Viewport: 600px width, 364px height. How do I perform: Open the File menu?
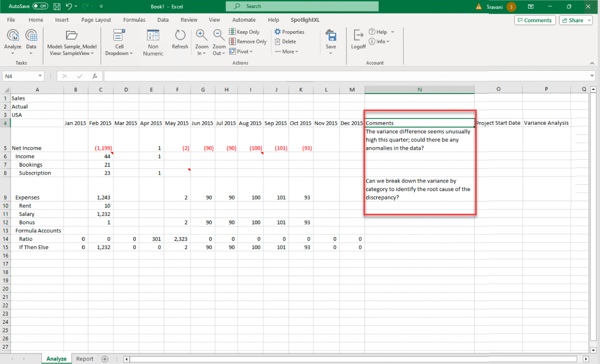pyautogui.click(x=11, y=20)
